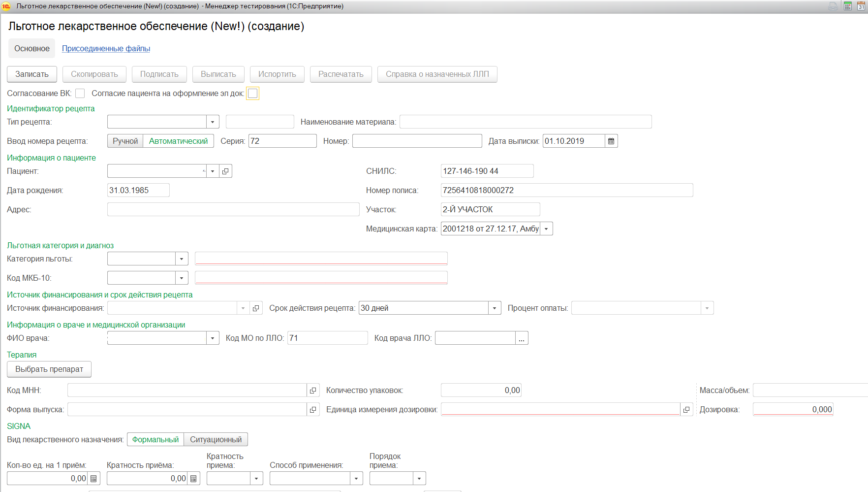The image size is (868, 492).
Task: Expand the Порядок приема dropdown
Action: coord(419,478)
